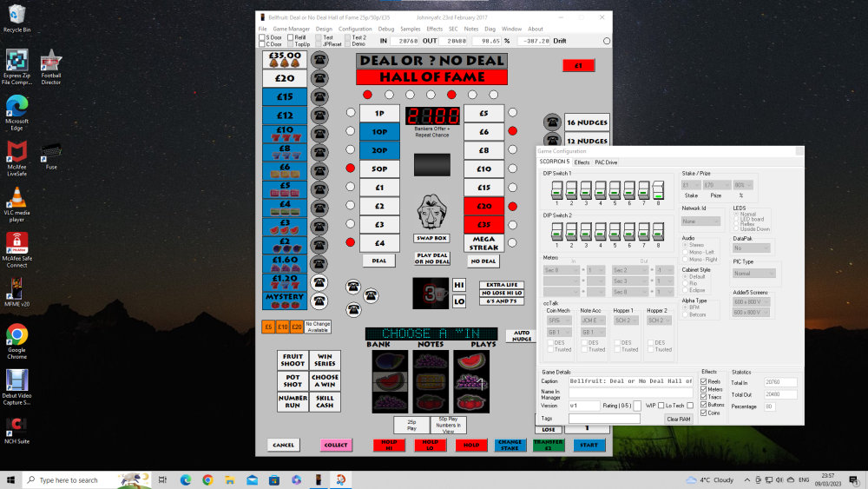Image resolution: width=868 pixels, height=489 pixels.
Task: Flip DIP Switch 1 number 8
Action: point(658,190)
